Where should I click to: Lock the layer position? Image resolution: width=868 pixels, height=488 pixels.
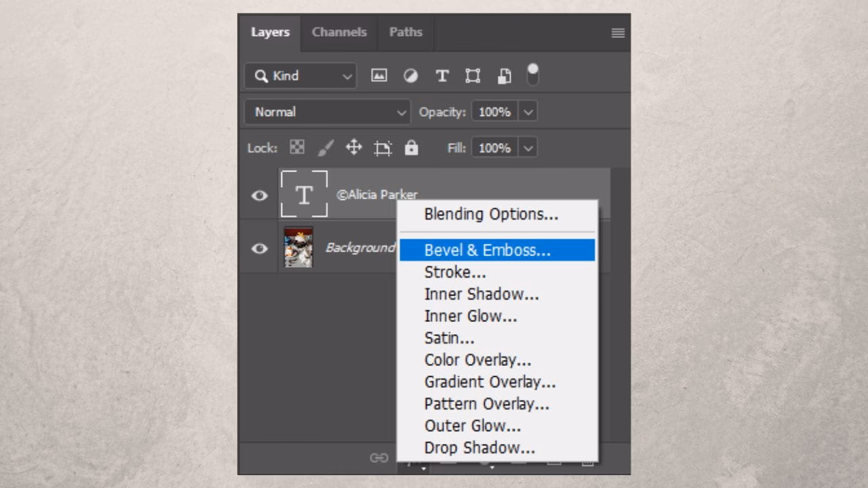353,148
